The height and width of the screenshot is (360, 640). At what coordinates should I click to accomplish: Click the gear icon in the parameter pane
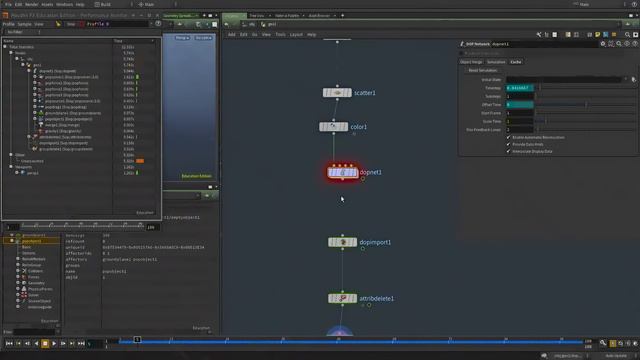[603, 44]
